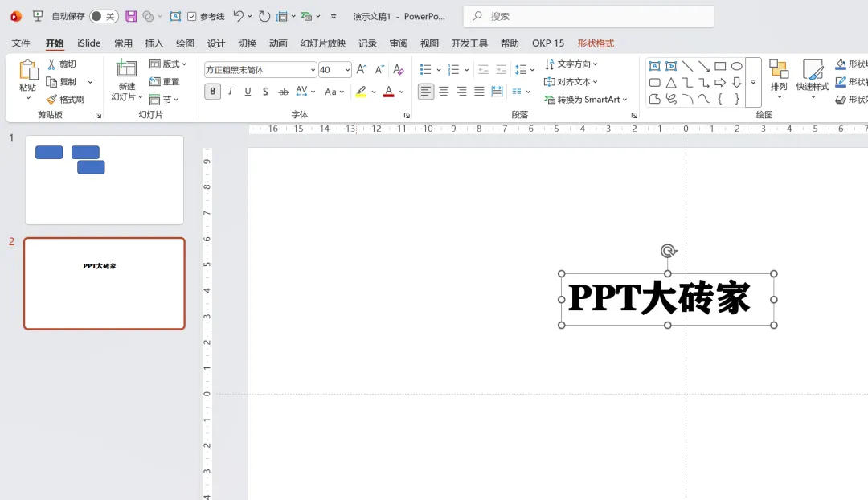Click the Clear Formatting icon
Screen dimensions: 868x500
click(398, 70)
